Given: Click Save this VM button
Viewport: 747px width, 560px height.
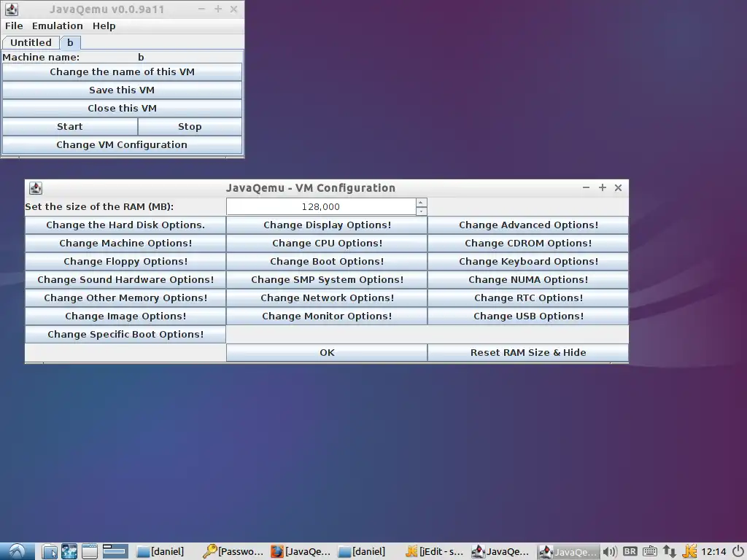Looking at the screenshot, I should pyautogui.click(x=122, y=90).
